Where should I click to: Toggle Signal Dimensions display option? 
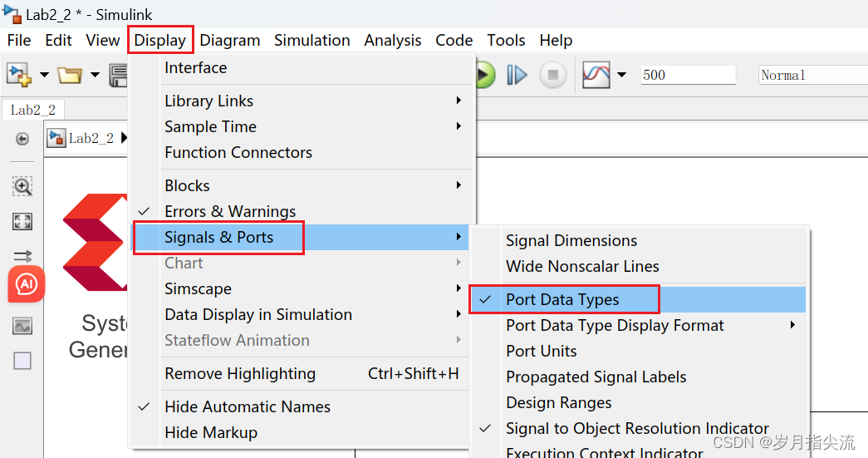(x=640, y=240)
